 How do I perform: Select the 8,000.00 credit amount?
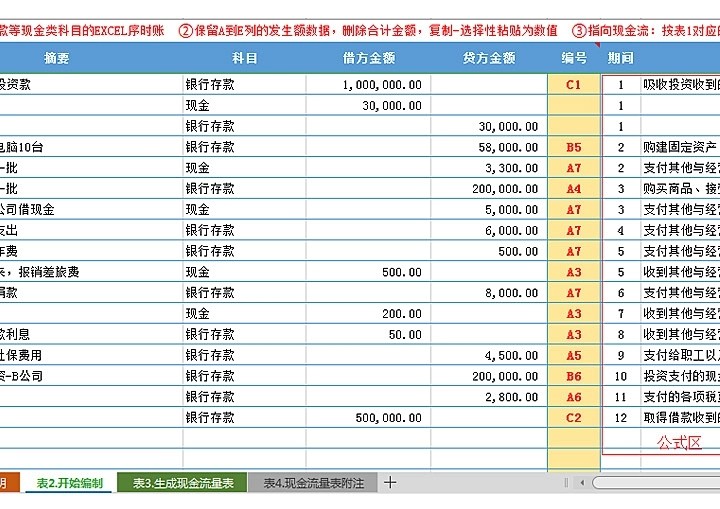[489, 293]
